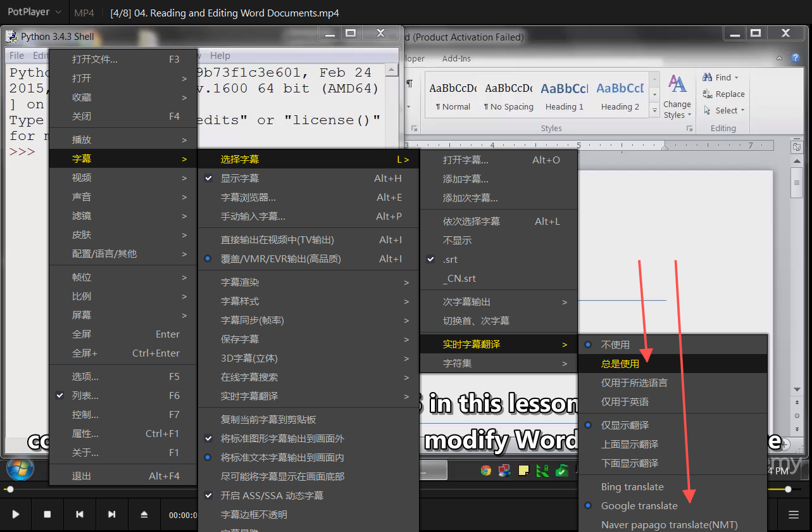
Task: Expand the 字幕渲染 submenu
Action: 309,282
